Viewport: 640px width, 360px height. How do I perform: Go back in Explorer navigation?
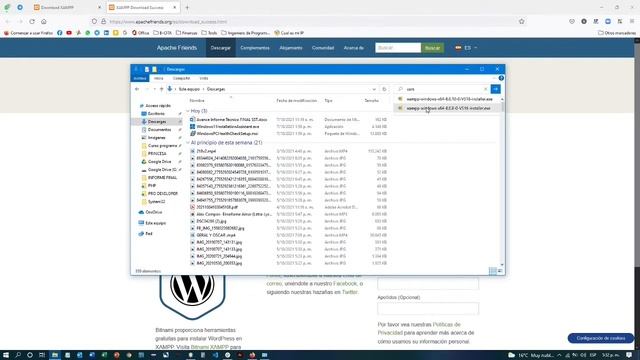137,89
